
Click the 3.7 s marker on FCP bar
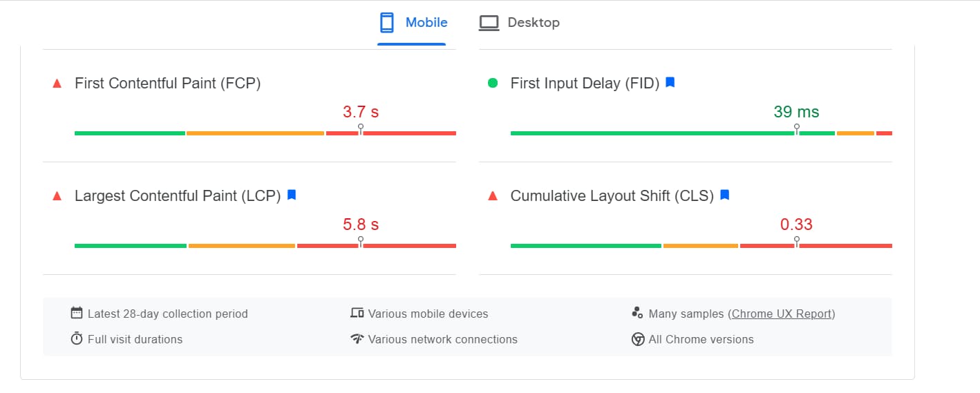361,129
